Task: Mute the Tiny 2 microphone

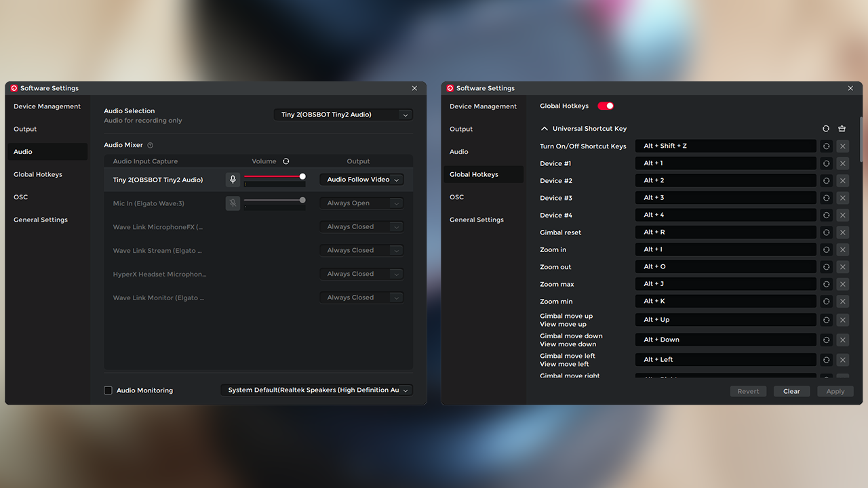Action: (x=233, y=180)
